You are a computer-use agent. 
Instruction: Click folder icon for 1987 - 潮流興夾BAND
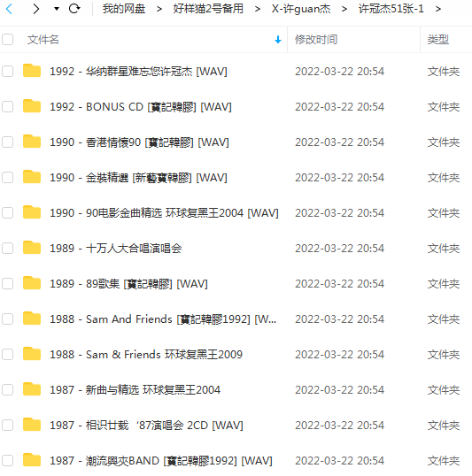click(32, 459)
